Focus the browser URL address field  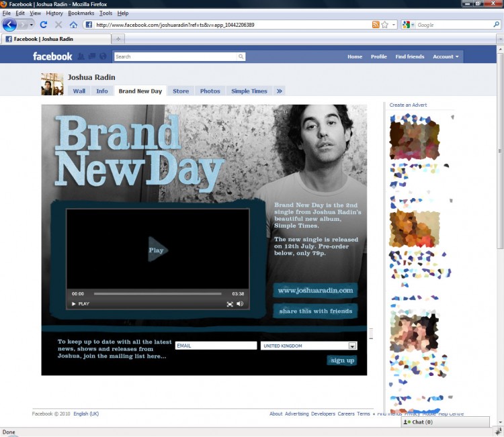pos(233,25)
